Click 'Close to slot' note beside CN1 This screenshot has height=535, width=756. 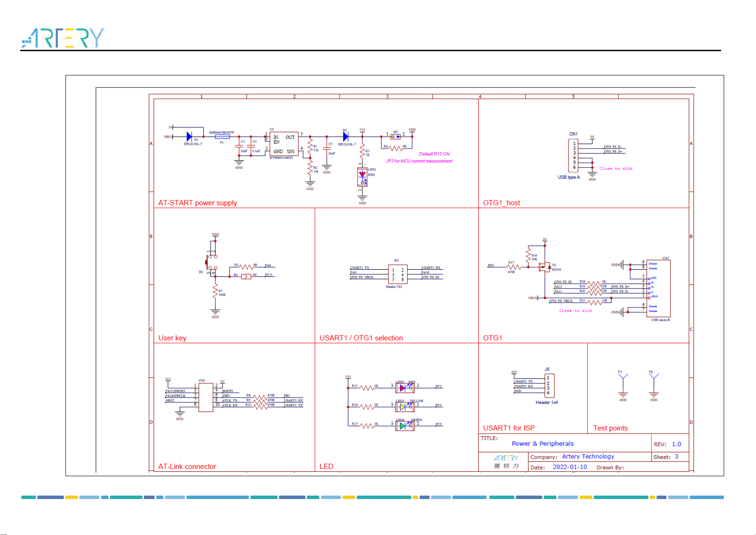(x=616, y=168)
